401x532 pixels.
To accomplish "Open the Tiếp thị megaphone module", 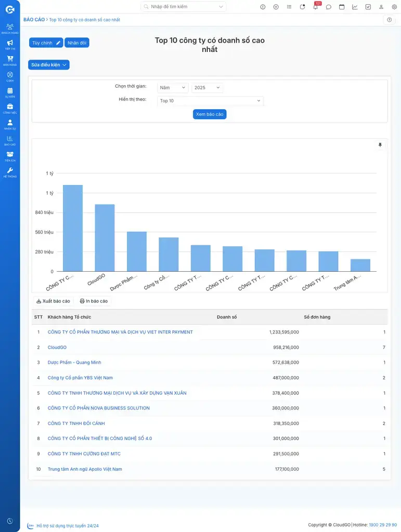I will pyautogui.click(x=10, y=45).
